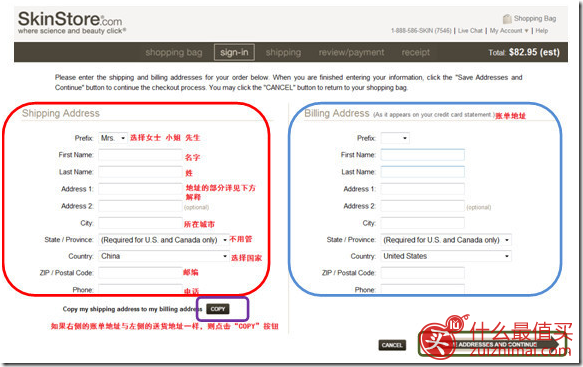583x367 pixels.
Task: Go to the review/payment step
Action: point(351,52)
